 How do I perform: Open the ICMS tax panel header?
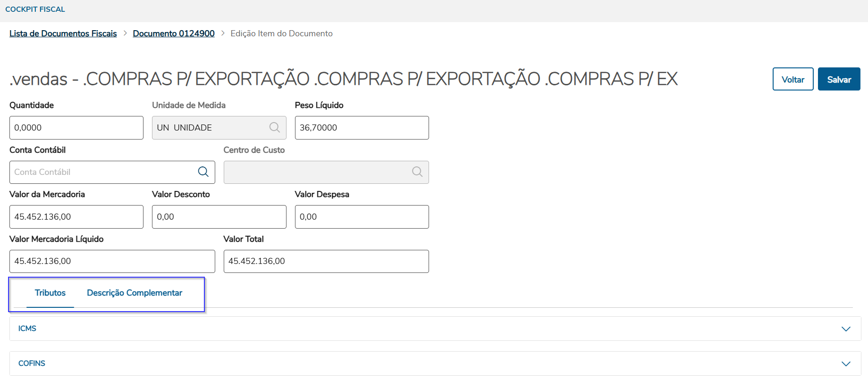click(x=27, y=329)
